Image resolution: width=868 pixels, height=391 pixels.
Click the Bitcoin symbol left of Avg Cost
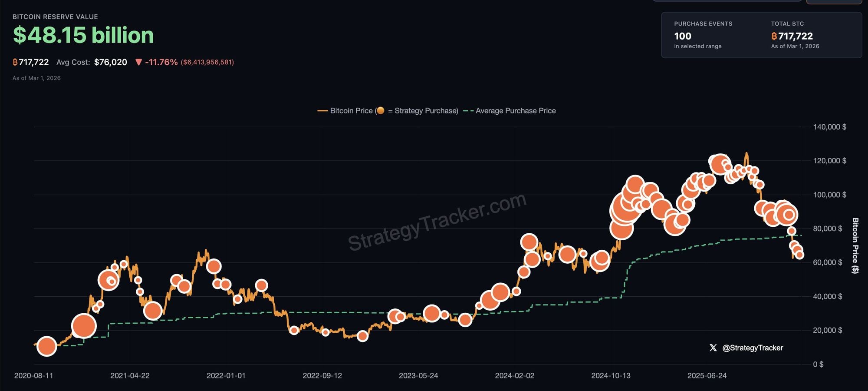[x=15, y=62]
